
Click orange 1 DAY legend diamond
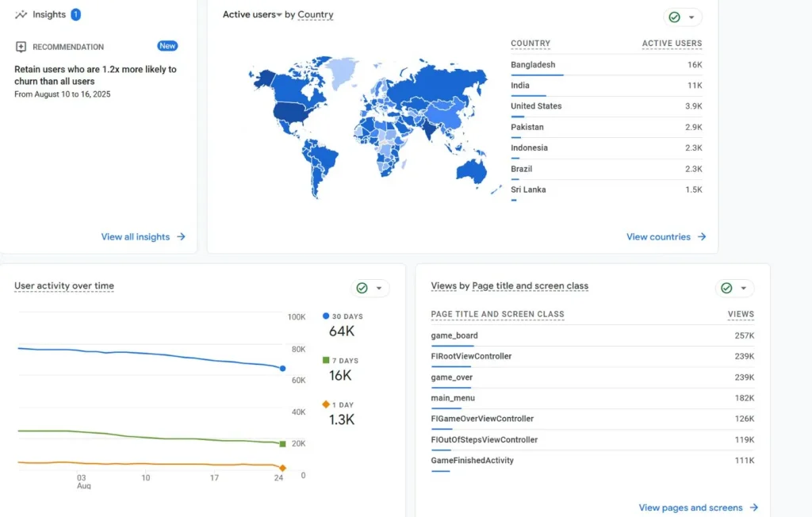[326, 404]
